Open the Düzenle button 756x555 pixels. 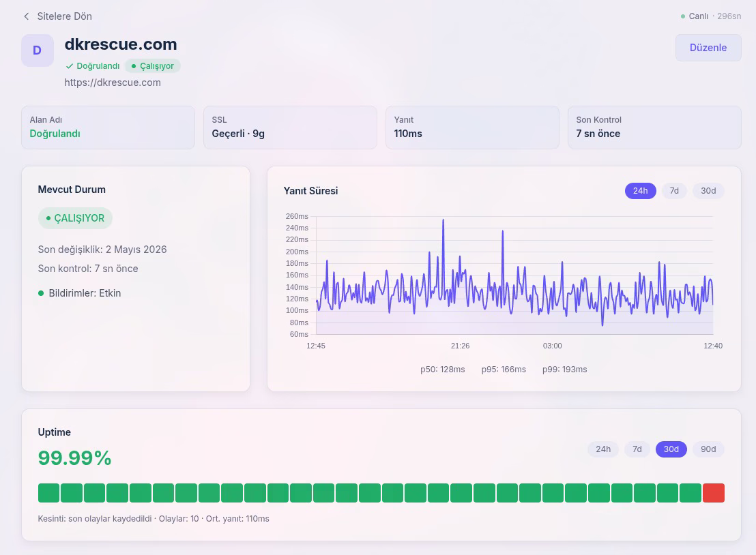(708, 48)
